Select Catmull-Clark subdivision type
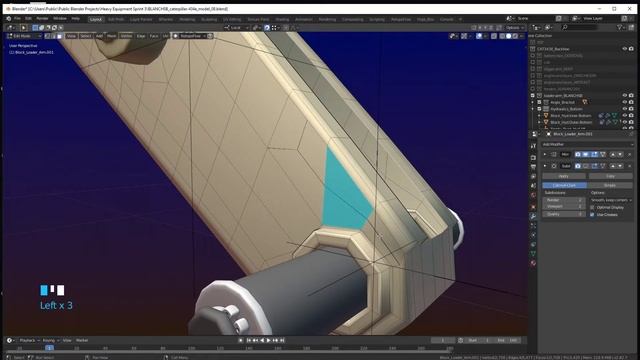The image size is (640, 360). [564, 185]
